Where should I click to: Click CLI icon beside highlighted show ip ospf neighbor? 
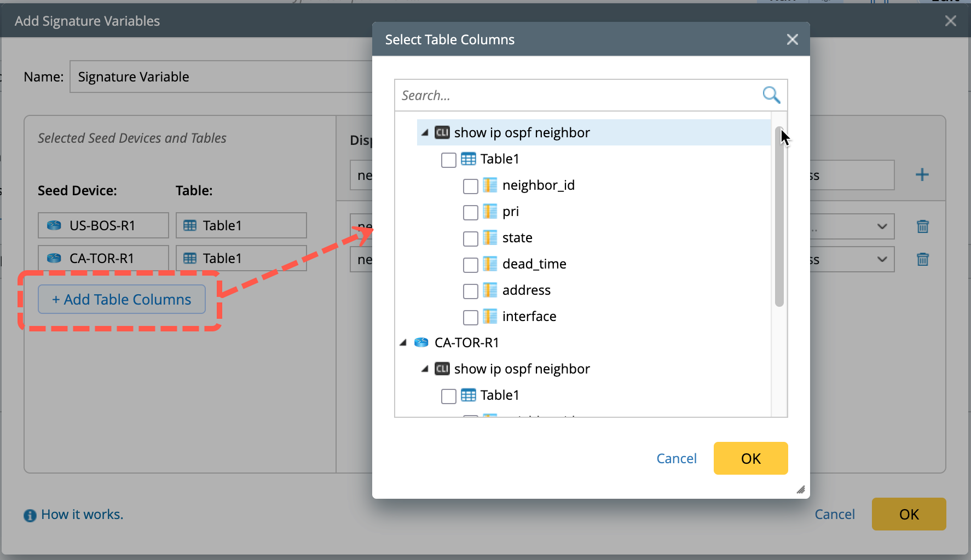pyautogui.click(x=442, y=133)
